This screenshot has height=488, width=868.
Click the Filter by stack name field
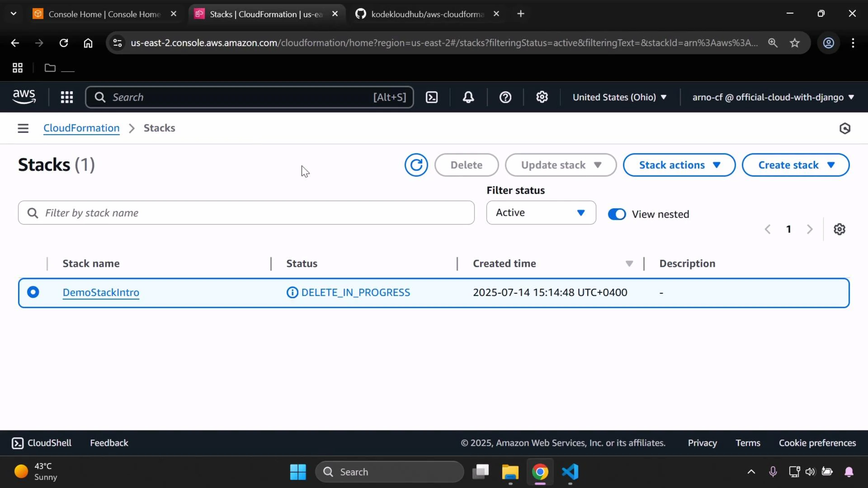pos(246,212)
